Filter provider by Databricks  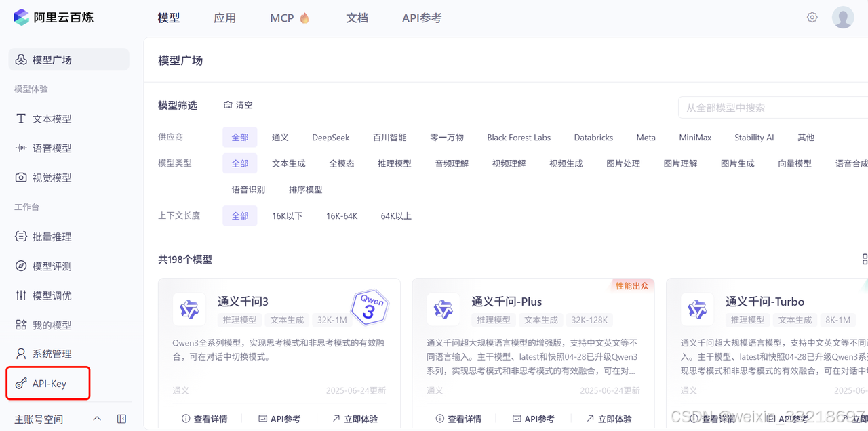pyautogui.click(x=593, y=137)
